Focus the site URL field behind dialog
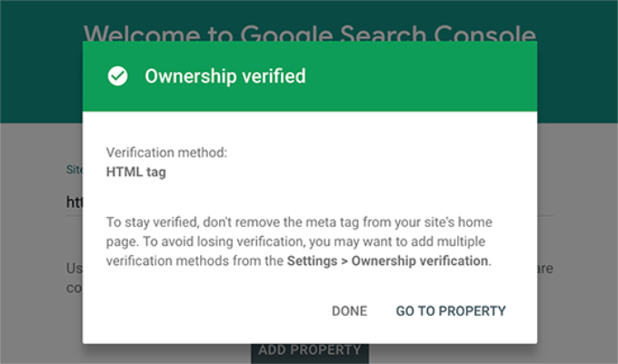This screenshot has height=364, width=618. (x=74, y=202)
